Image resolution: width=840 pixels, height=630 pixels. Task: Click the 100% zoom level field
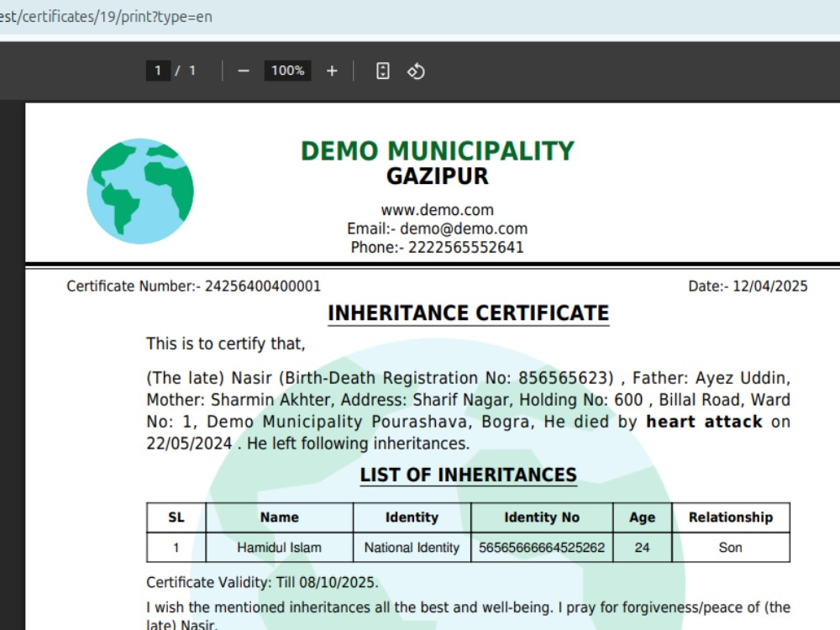pyautogui.click(x=287, y=71)
